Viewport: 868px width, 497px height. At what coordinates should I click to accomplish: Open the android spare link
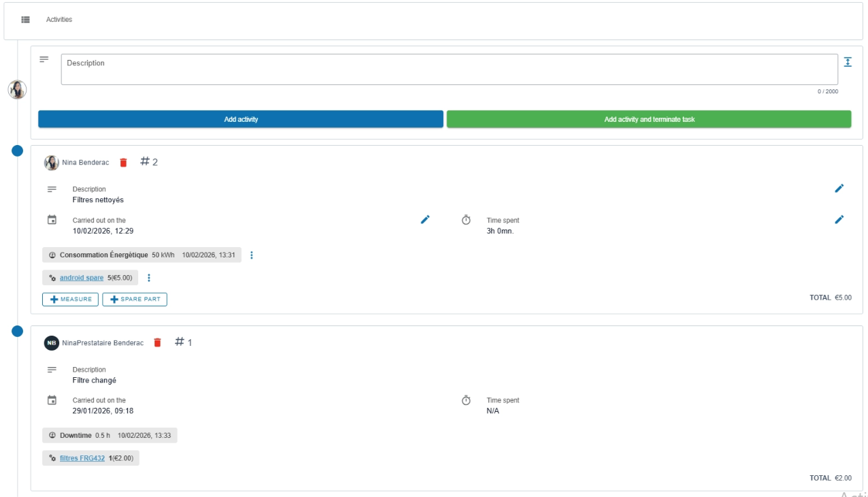coord(82,278)
